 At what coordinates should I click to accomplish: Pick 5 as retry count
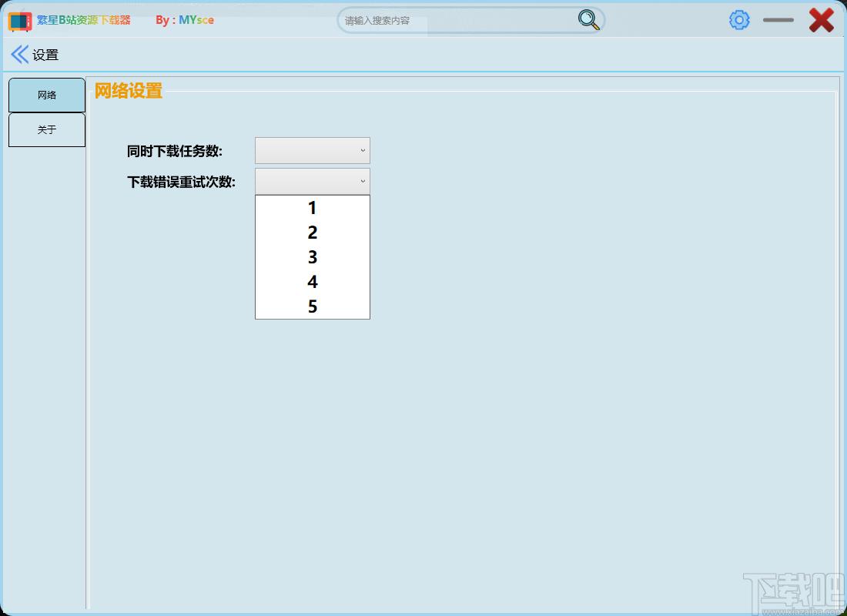click(x=312, y=306)
